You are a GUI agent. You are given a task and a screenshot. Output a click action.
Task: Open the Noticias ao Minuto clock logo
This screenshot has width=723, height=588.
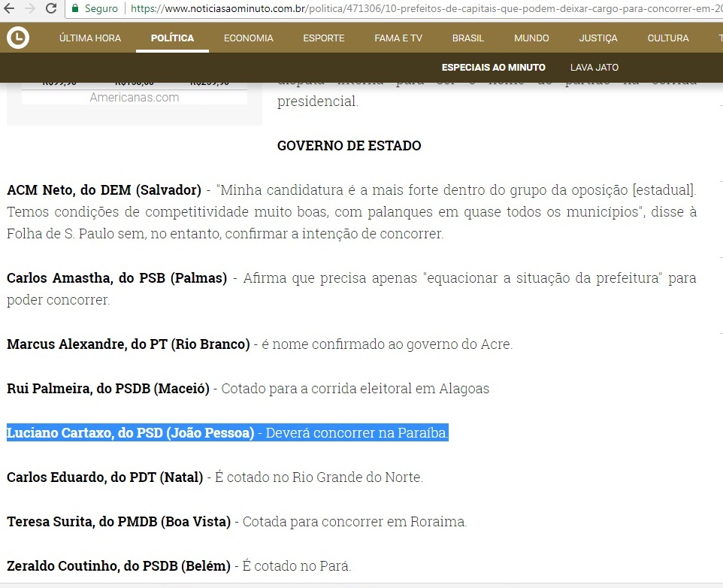18,38
